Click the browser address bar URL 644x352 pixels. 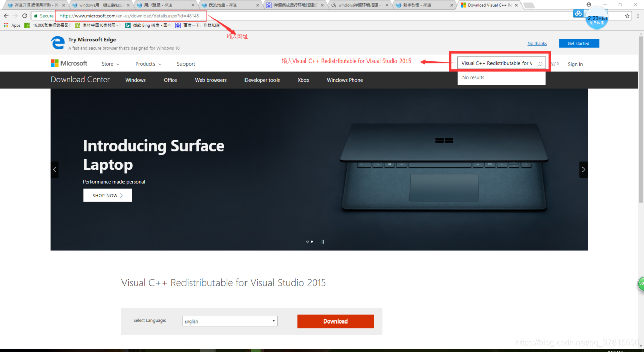coord(129,16)
